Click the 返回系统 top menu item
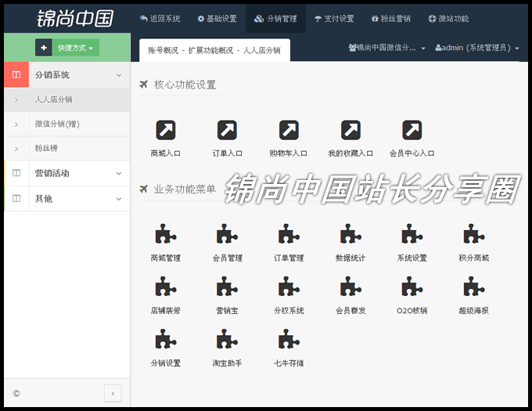Viewport: 532px width, 411px height. pos(160,19)
